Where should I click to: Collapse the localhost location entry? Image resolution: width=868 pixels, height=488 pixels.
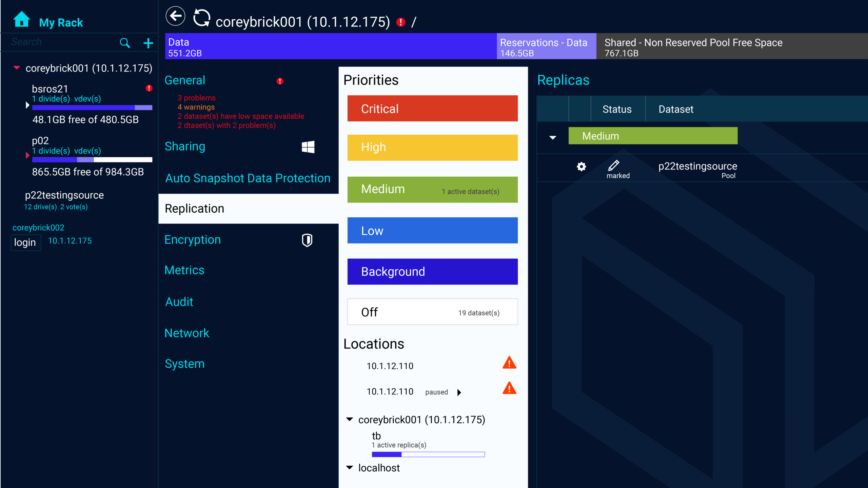point(349,468)
